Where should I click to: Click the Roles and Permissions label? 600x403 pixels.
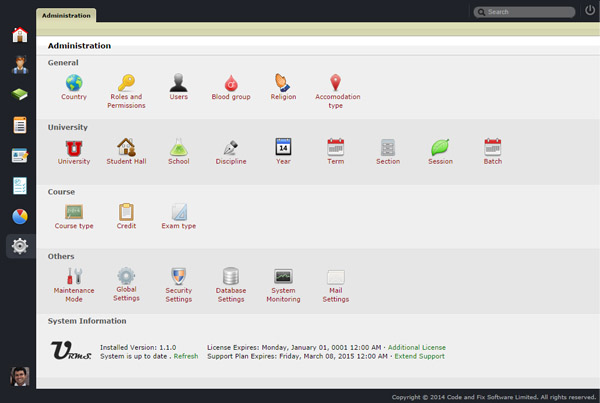[126, 101]
